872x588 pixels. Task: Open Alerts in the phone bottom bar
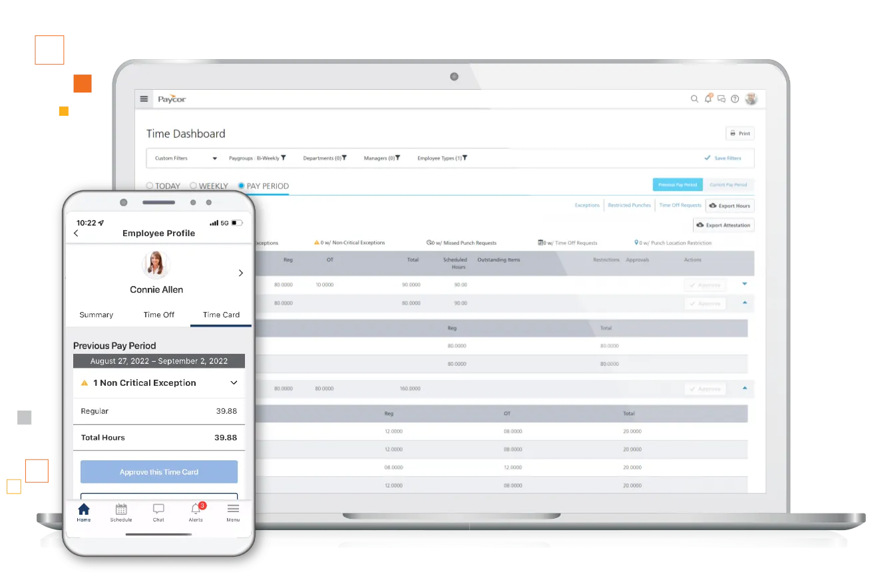point(196,512)
